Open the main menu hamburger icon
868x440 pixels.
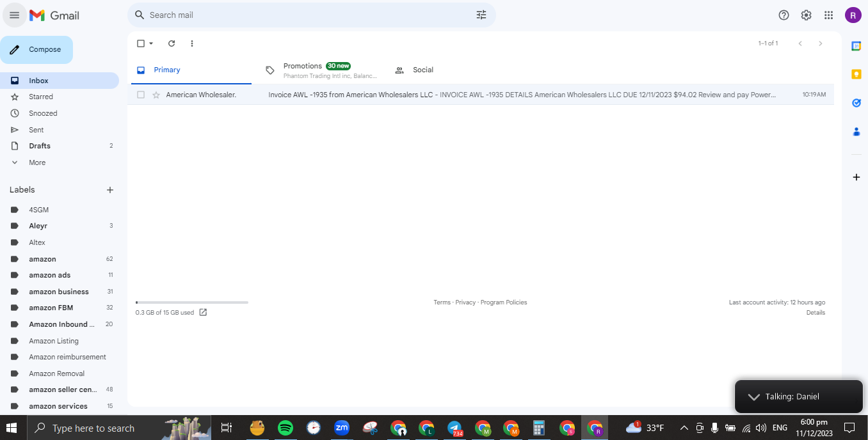[x=14, y=15]
